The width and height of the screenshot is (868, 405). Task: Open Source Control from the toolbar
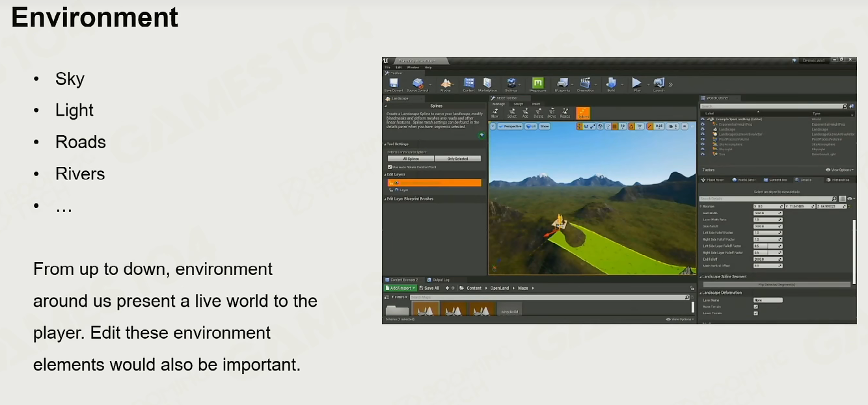coord(418,83)
